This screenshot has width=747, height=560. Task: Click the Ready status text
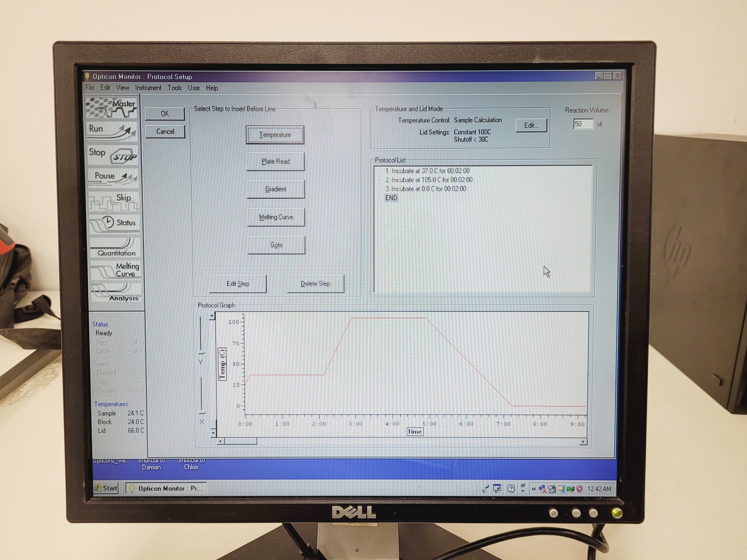point(104,333)
